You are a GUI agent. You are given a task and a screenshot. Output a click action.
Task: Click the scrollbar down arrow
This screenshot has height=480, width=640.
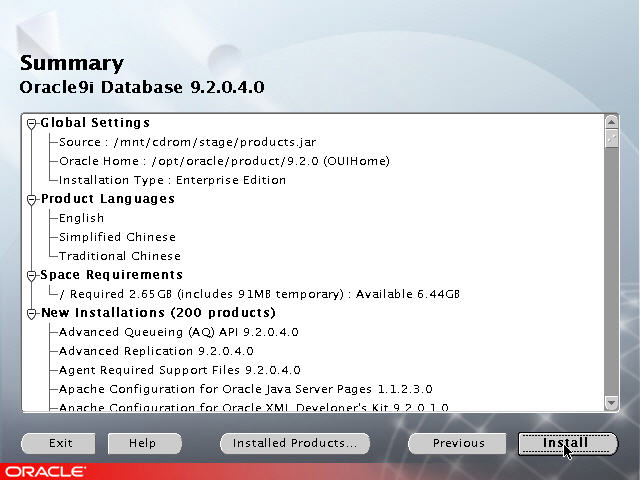611,403
